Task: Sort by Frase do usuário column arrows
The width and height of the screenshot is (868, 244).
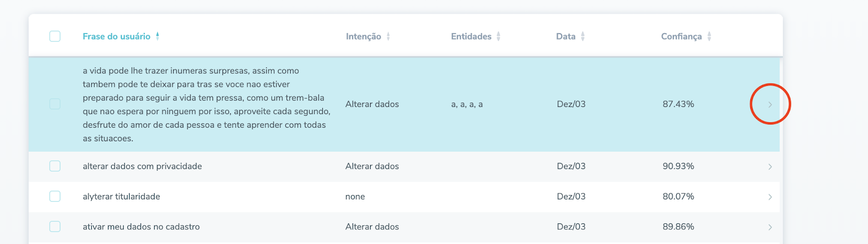Action: pyautogui.click(x=157, y=36)
